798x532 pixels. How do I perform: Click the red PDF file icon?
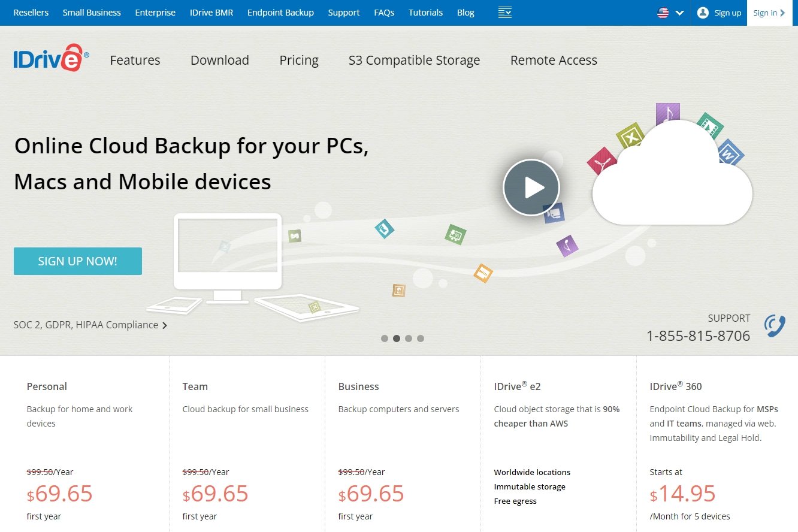click(601, 162)
